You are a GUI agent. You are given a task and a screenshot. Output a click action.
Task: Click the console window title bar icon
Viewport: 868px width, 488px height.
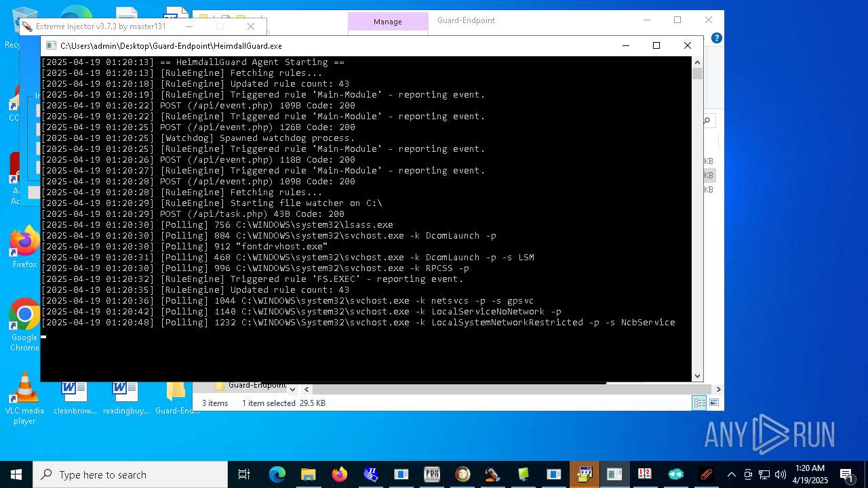tap(51, 45)
